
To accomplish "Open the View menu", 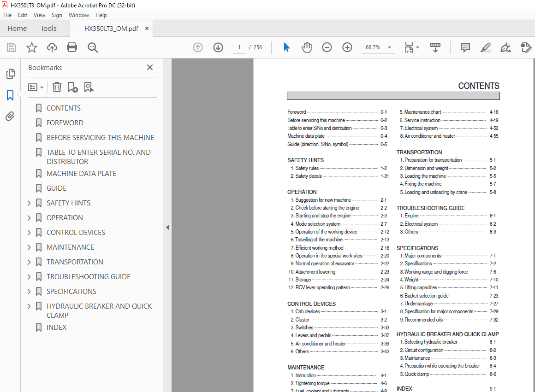I will (x=39, y=15).
